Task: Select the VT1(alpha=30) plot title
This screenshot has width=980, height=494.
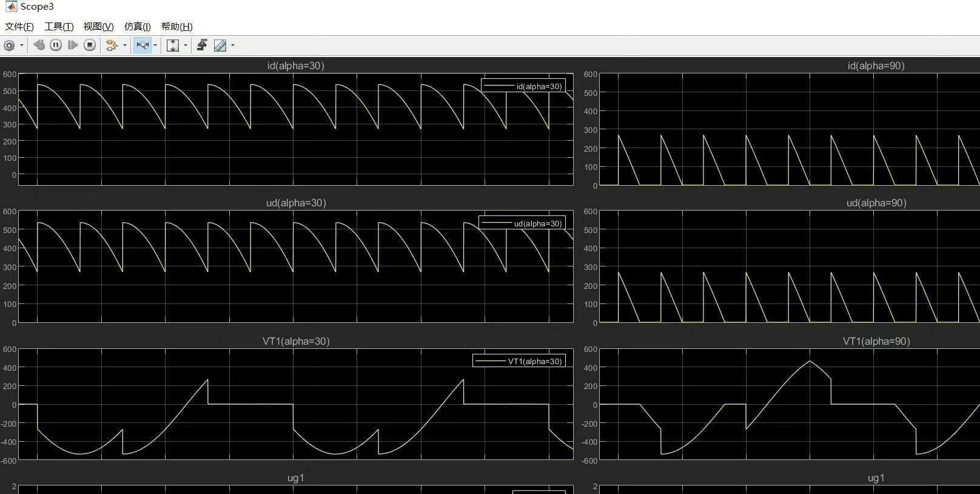Action: [x=296, y=341]
